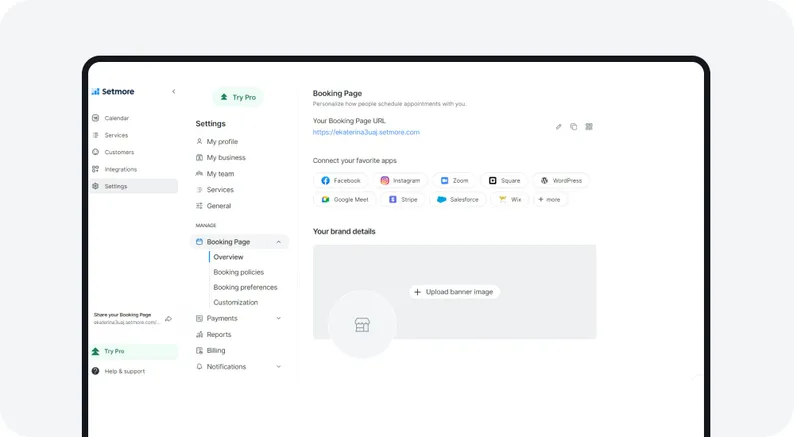Connect the Salesforce app

pos(458,200)
